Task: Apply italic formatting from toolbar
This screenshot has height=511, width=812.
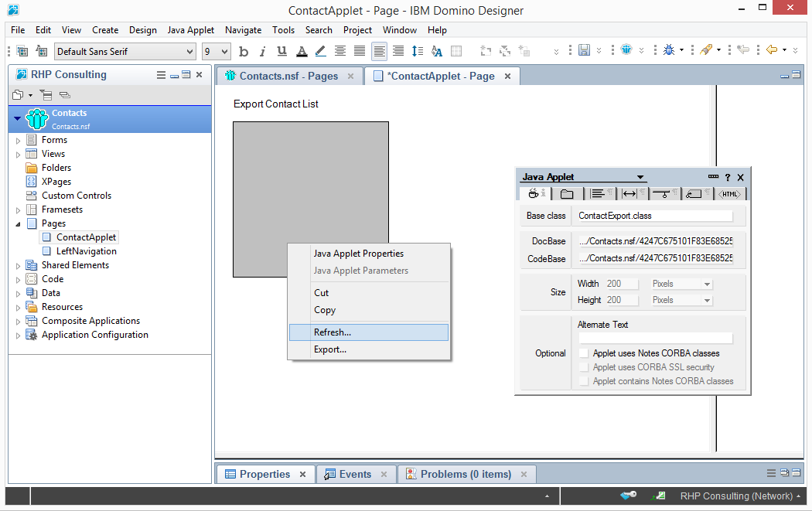Action: pyautogui.click(x=263, y=52)
